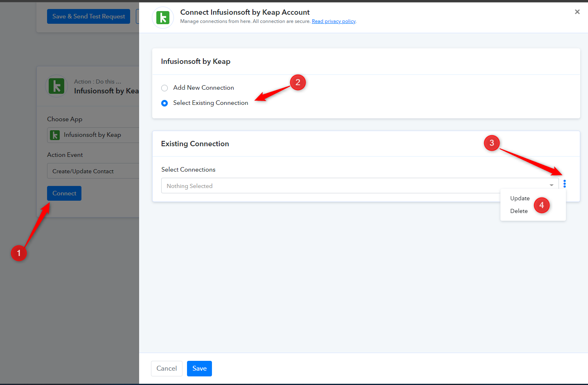Image resolution: width=588 pixels, height=385 pixels.
Task: Open the three-dot connection options menu
Action: pyautogui.click(x=565, y=184)
